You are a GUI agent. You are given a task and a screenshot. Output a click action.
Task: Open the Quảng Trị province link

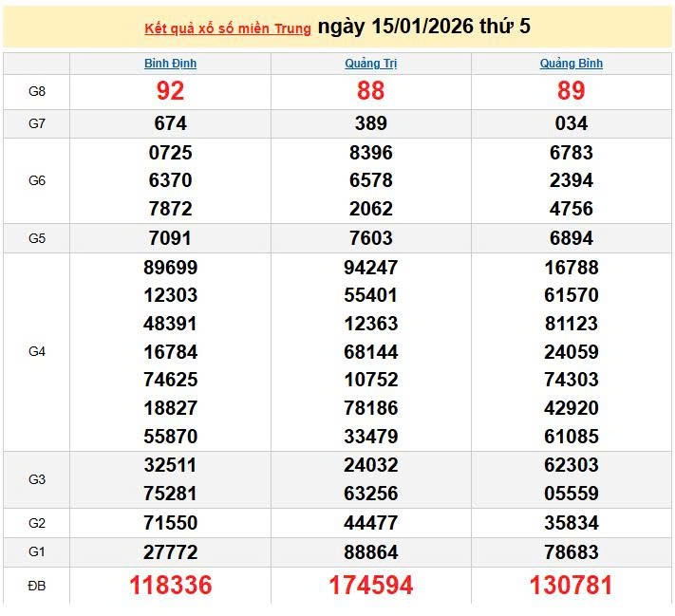(370, 64)
